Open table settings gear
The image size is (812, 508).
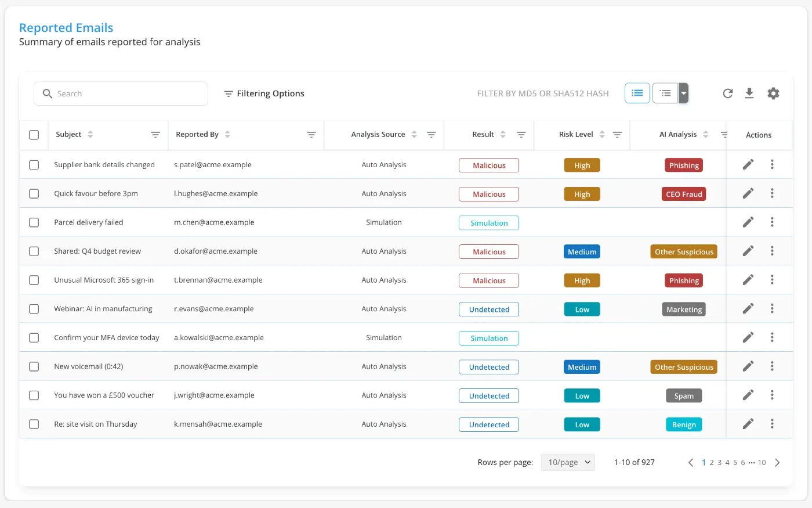click(x=773, y=93)
